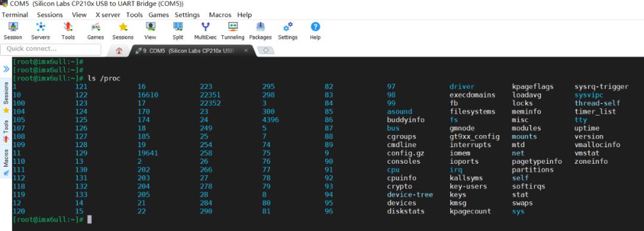Click 'sysvipc' directory in the listing
This screenshot has width=644, height=231.
click(x=589, y=95)
